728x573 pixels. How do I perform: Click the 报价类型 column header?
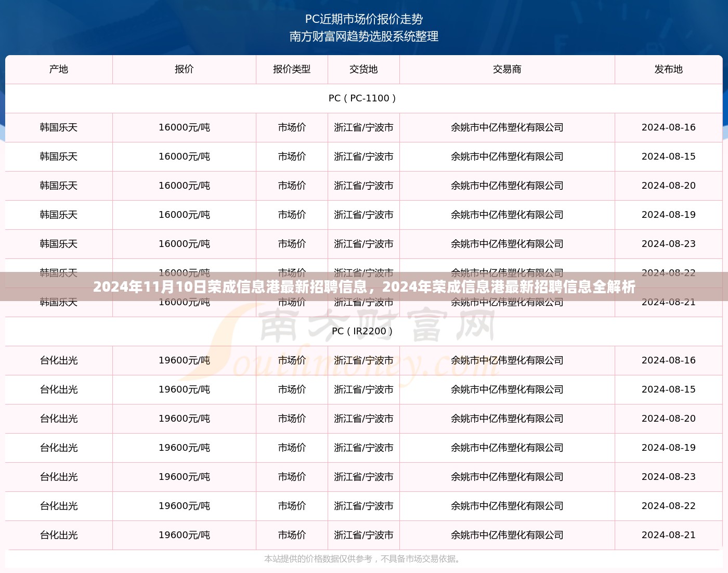292,69
